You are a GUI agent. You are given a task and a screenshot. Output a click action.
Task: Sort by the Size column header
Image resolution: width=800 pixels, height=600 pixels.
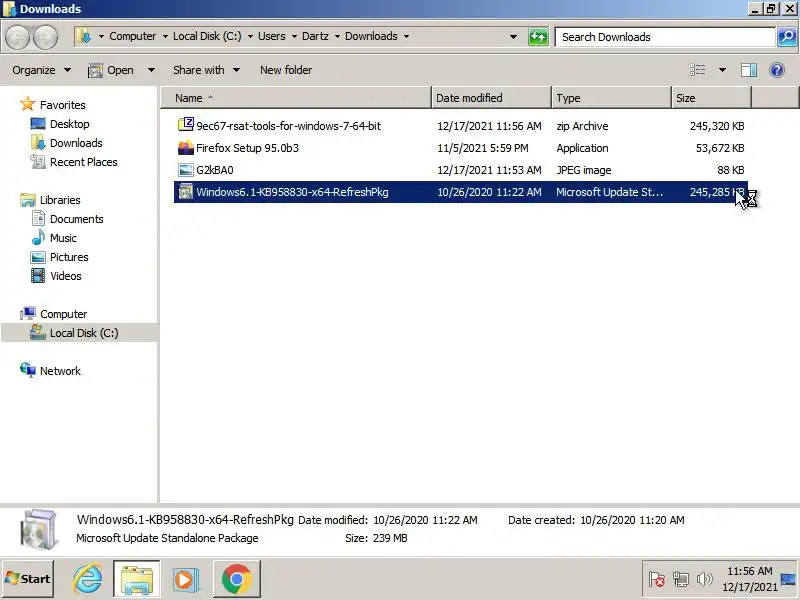click(x=711, y=98)
